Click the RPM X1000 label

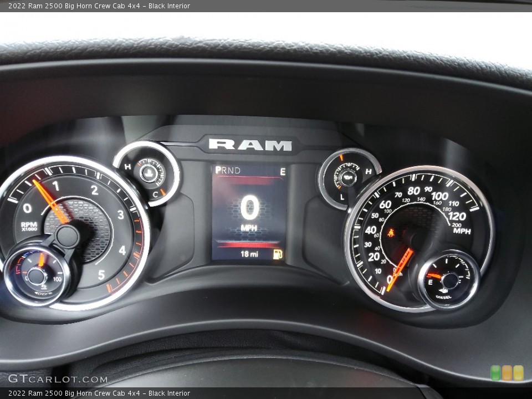tap(29, 226)
